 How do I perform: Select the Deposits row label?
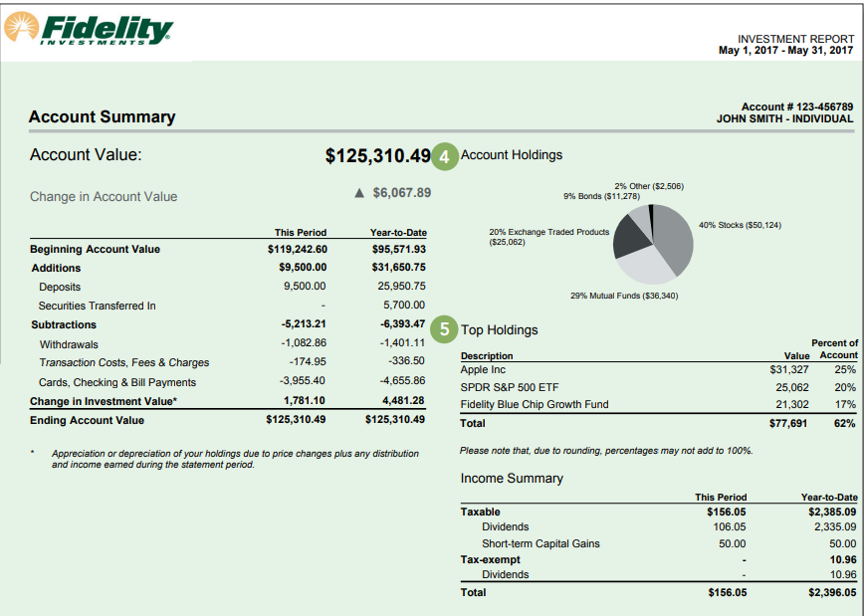coord(60,287)
